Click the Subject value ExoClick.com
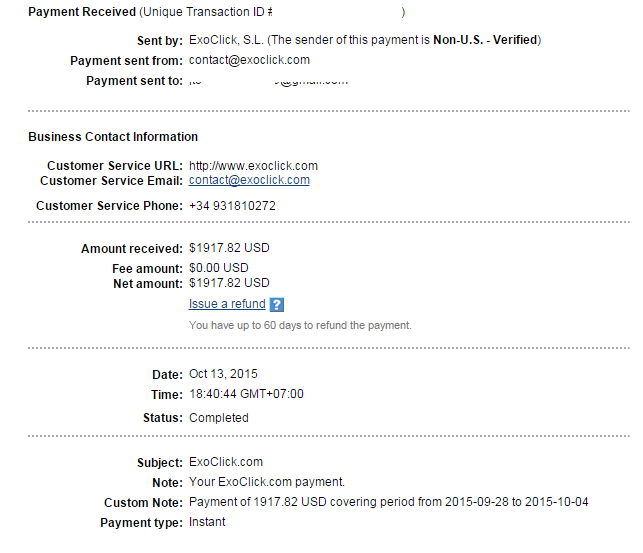Viewport: 643px width, 553px height. pyautogui.click(x=226, y=462)
